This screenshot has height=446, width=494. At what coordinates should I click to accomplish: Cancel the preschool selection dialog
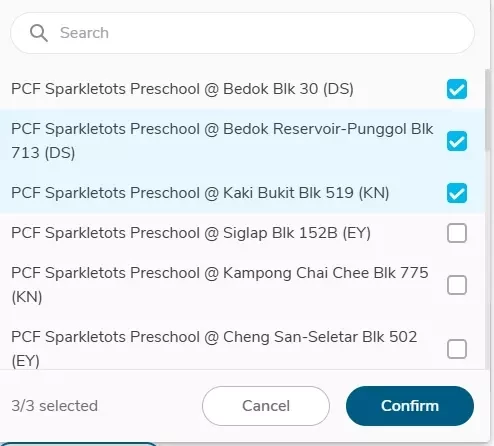coord(266,406)
